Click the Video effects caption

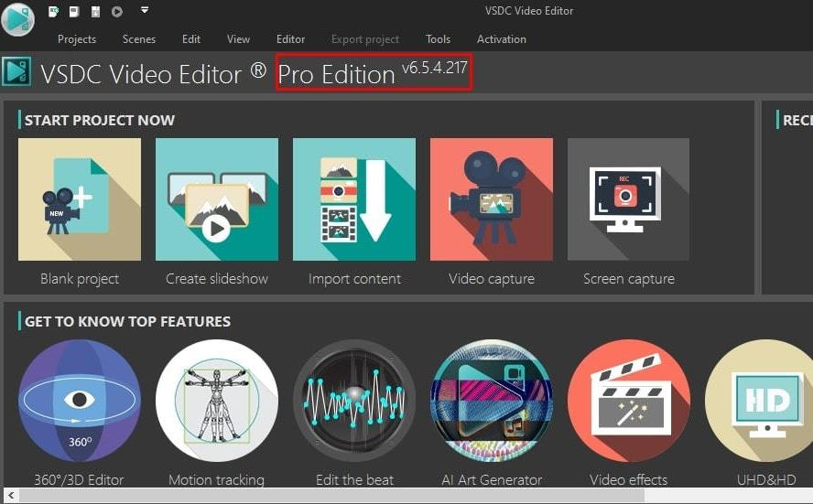click(628, 479)
